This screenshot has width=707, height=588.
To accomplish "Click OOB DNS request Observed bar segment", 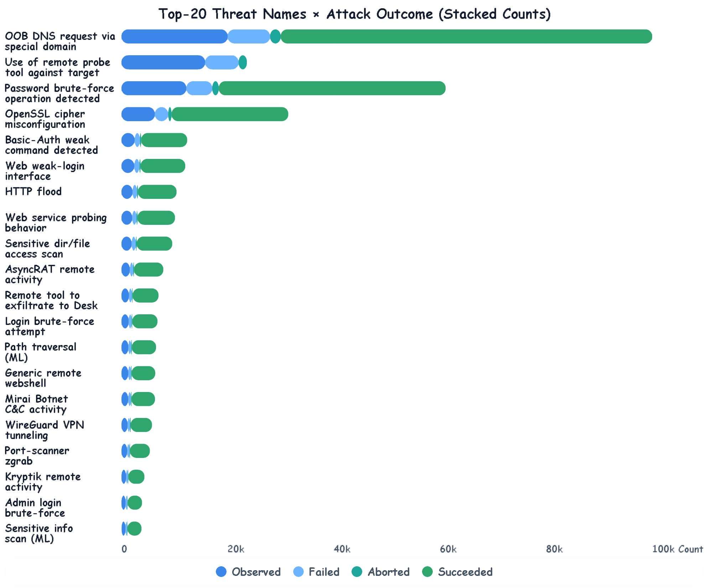I will click(x=174, y=37).
